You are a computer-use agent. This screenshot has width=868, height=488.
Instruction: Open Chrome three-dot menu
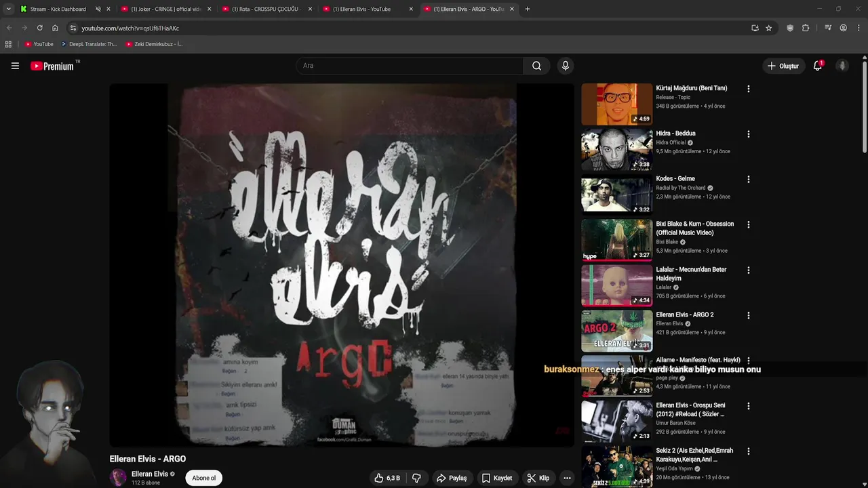[x=859, y=28]
